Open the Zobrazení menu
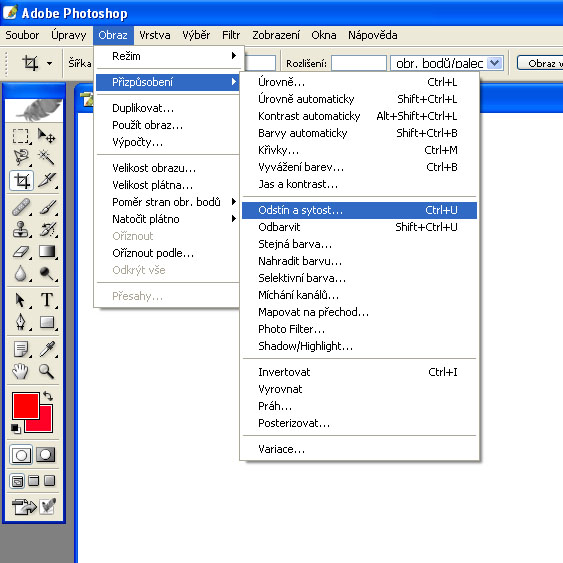The height and width of the screenshot is (563, 563). point(276,35)
